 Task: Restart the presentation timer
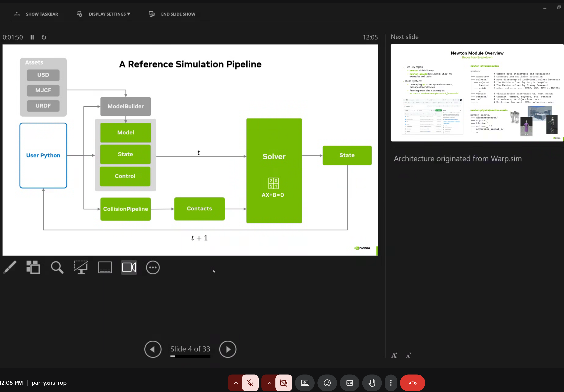44,37
